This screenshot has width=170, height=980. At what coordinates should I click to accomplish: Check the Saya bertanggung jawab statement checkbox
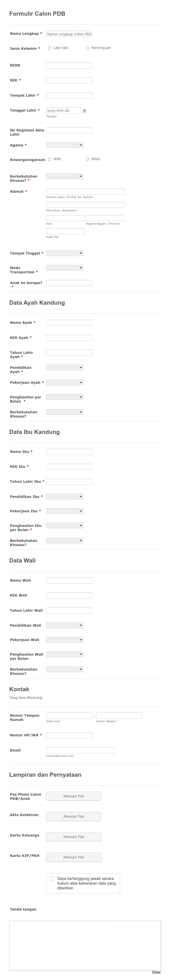click(52, 878)
